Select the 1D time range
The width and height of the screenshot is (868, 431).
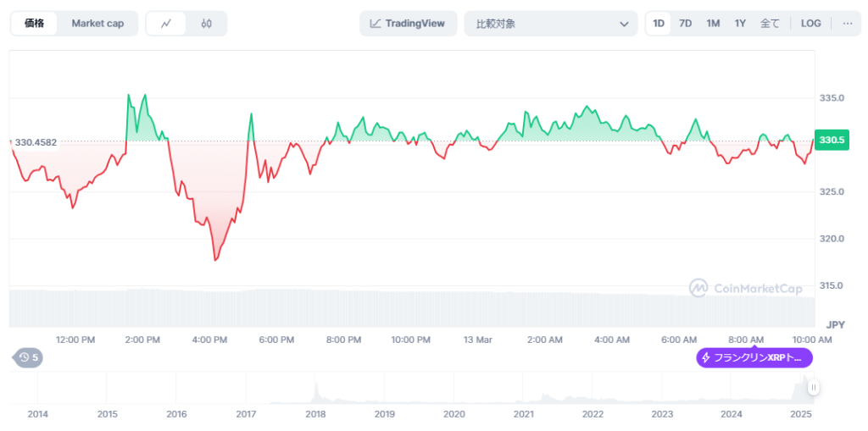click(659, 24)
